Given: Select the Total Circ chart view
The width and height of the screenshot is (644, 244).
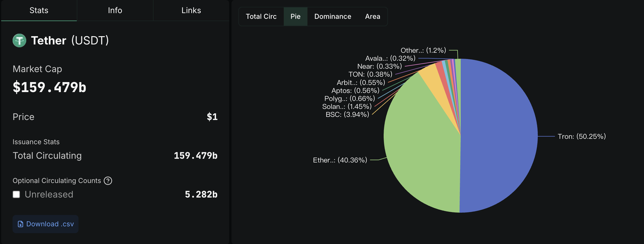Looking at the screenshot, I should pyautogui.click(x=261, y=16).
